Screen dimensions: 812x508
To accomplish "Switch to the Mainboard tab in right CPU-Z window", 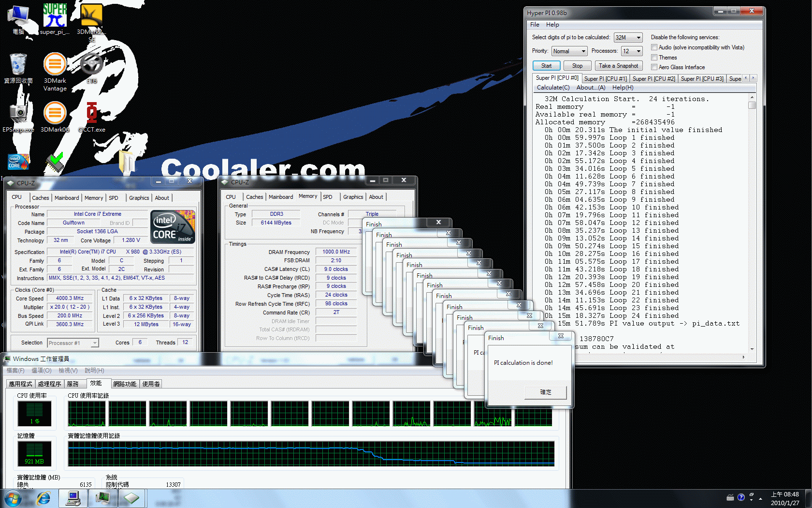I will pos(281,197).
